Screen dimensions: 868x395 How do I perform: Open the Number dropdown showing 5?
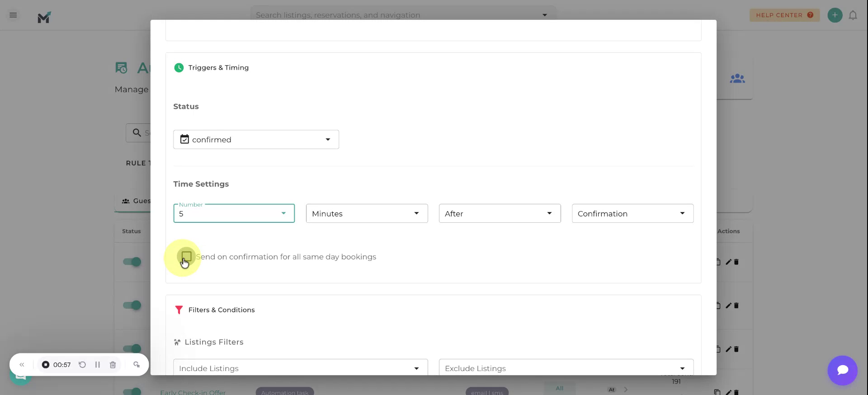click(234, 213)
